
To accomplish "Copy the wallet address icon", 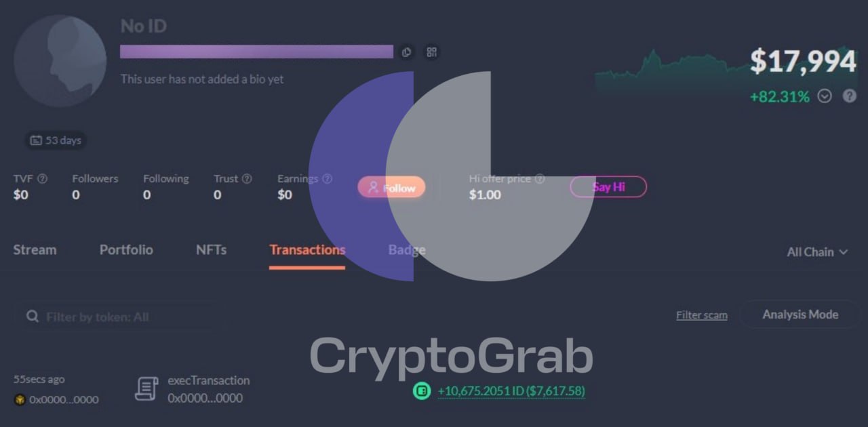I will pyautogui.click(x=406, y=52).
